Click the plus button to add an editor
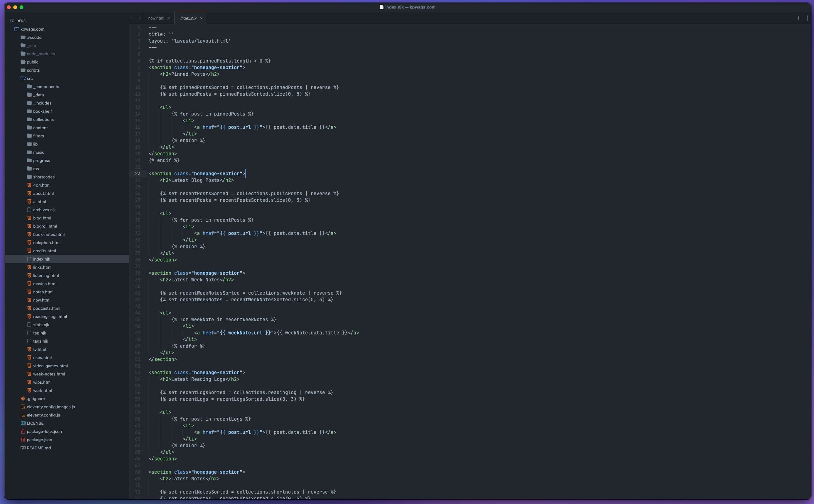The height and width of the screenshot is (504, 814). tap(798, 18)
